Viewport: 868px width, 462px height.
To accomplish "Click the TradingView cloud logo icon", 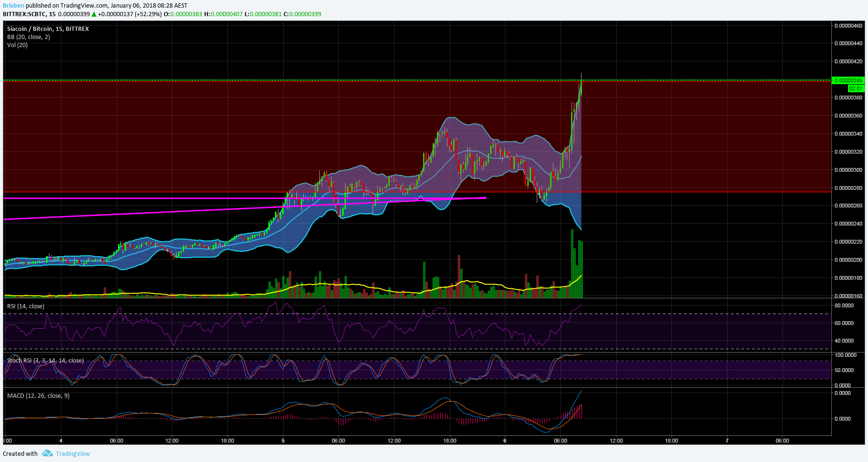I will [x=47, y=453].
